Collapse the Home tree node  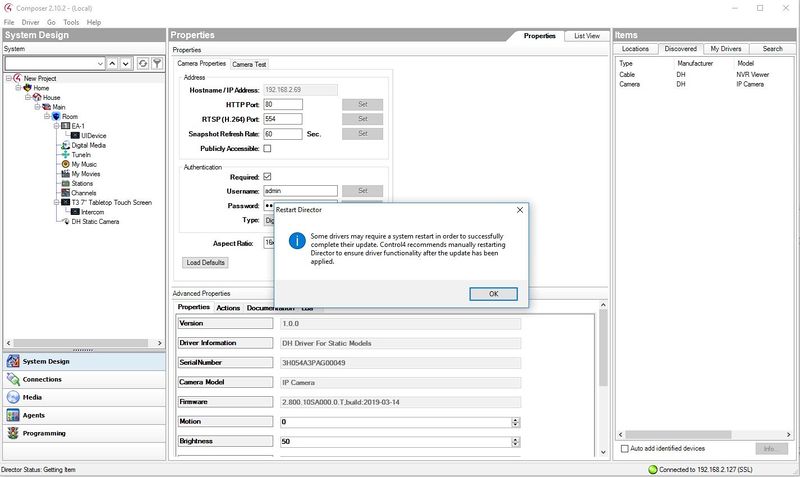coord(18,88)
